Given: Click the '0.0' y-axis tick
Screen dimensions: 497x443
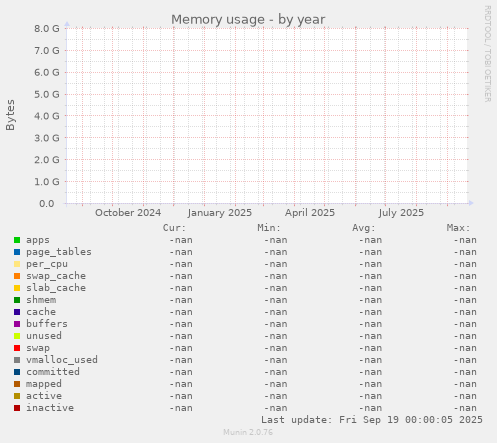Looking at the screenshot, I should [x=47, y=204].
